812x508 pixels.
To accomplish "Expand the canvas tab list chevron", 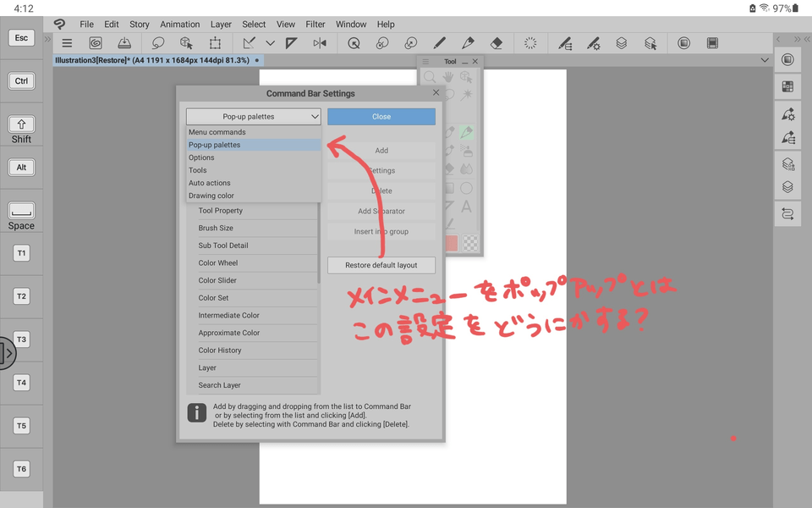I will pyautogui.click(x=765, y=60).
